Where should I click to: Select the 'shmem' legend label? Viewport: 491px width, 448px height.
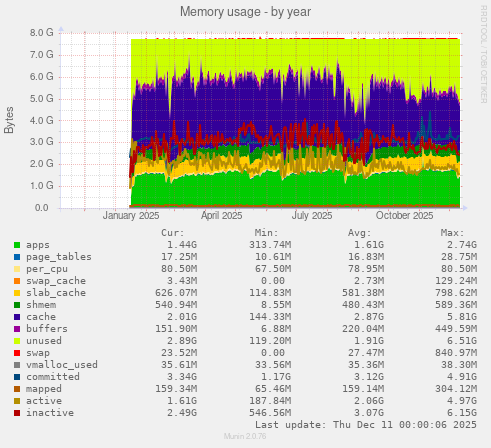(x=41, y=305)
